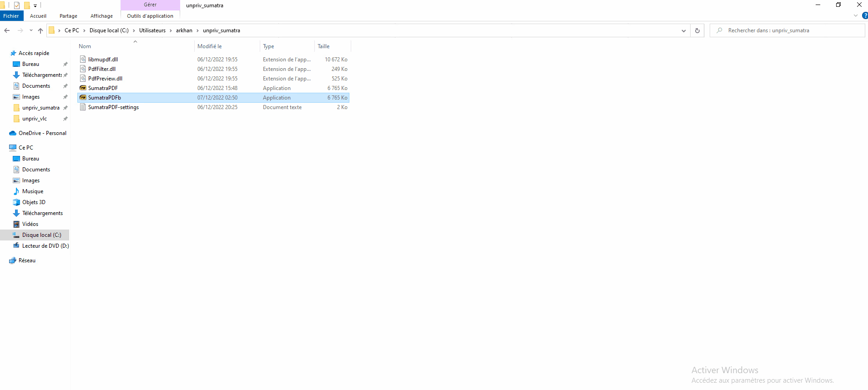Refresh the folder view
The width and height of the screenshot is (868, 390).
697,30
